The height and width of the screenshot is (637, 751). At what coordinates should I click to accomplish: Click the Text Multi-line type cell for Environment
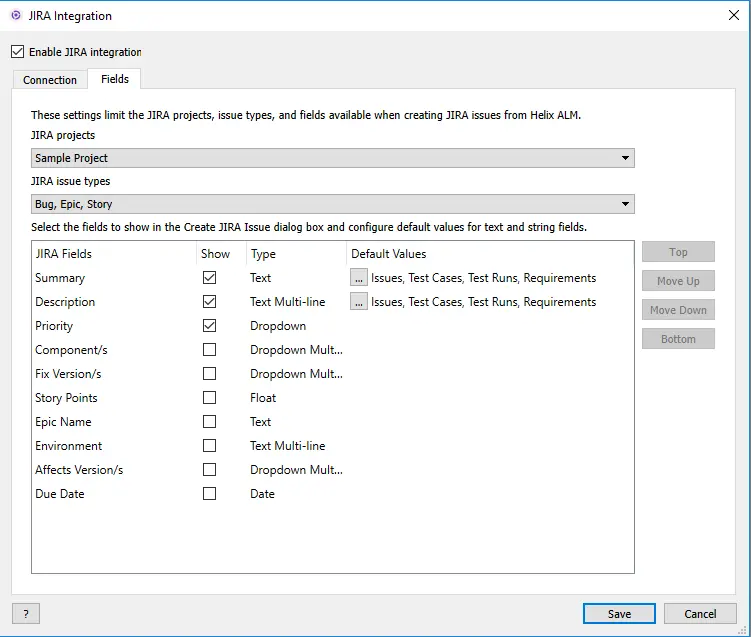(287, 446)
